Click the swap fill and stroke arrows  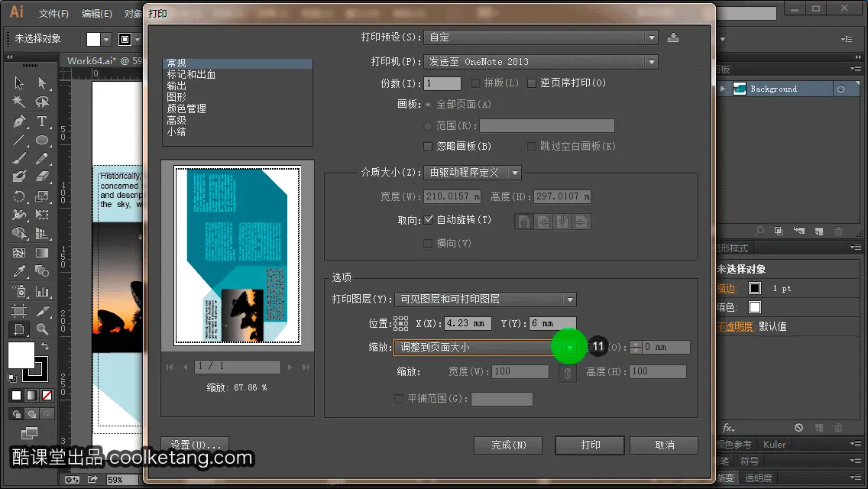(45, 346)
